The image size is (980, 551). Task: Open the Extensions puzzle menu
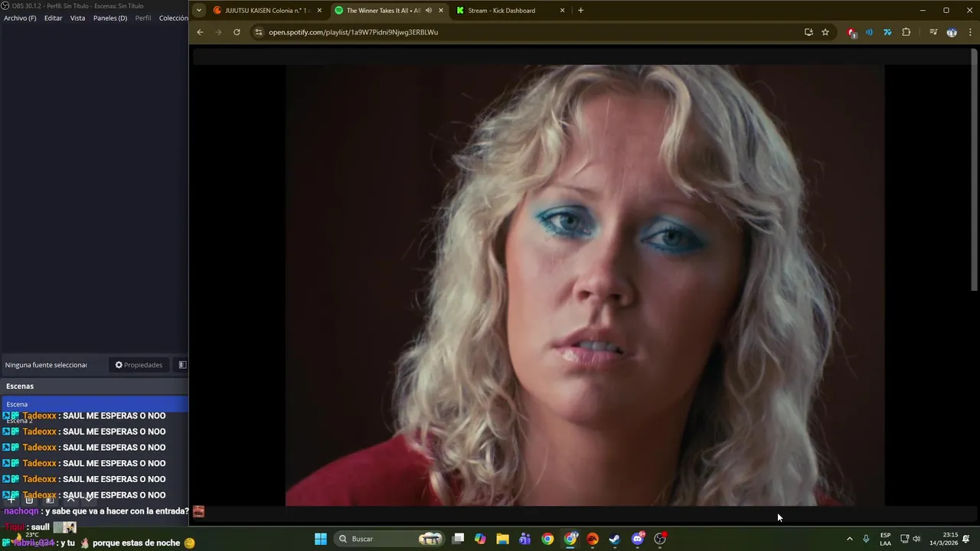[906, 32]
